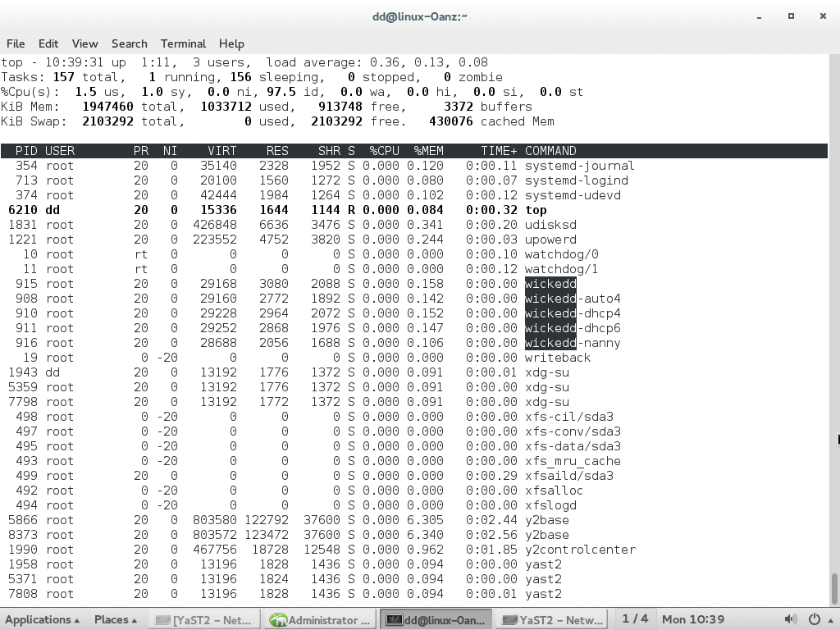
Task: Maximize the terminal window
Action: (x=791, y=16)
